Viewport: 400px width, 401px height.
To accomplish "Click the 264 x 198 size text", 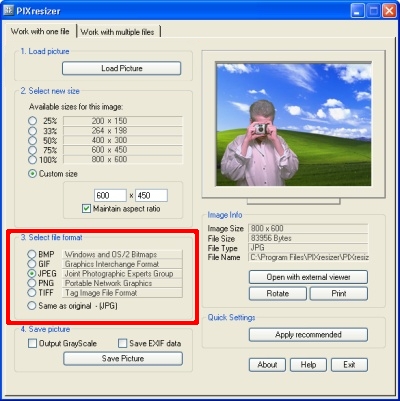I will (109, 131).
